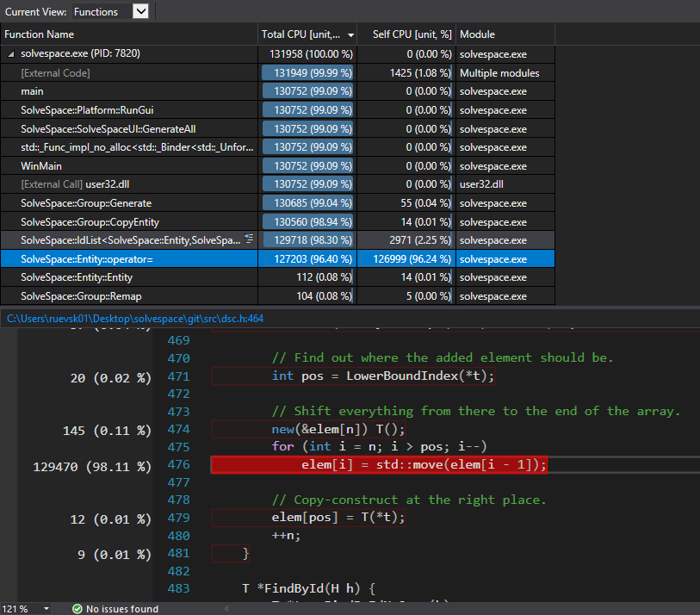Image resolution: width=700 pixels, height=615 pixels.
Task: Select SolveSpace::SolveSpaceUI::GenerateAll row
Action: click(x=278, y=128)
